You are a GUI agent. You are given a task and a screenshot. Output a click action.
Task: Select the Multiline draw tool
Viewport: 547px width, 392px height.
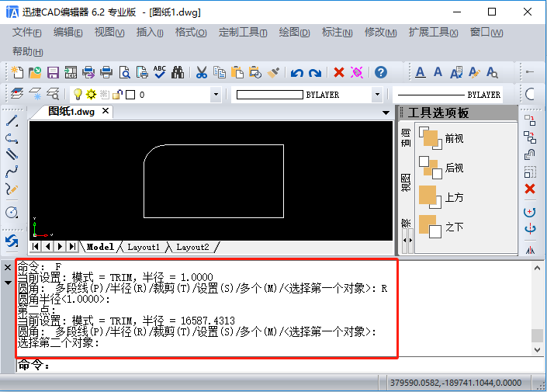[x=12, y=154]
